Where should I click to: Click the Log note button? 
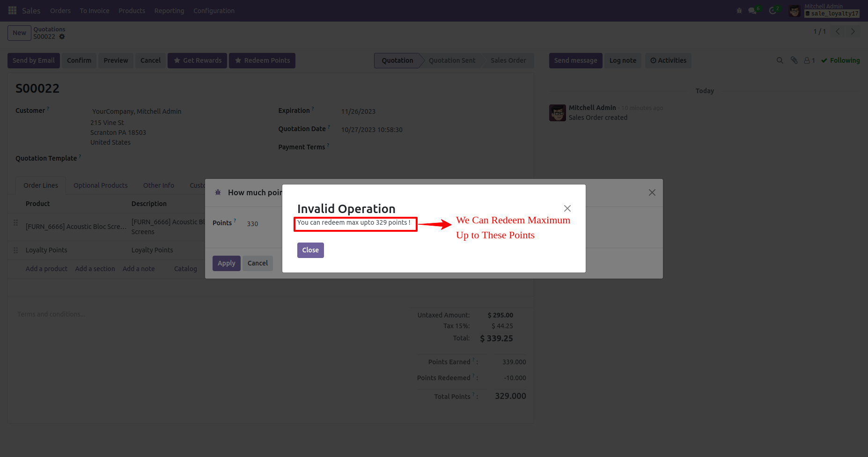tap(623, 60)
